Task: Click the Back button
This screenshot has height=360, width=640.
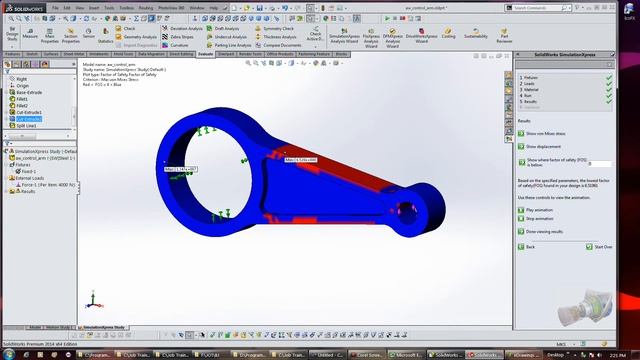Action: (x=526, y=247)
